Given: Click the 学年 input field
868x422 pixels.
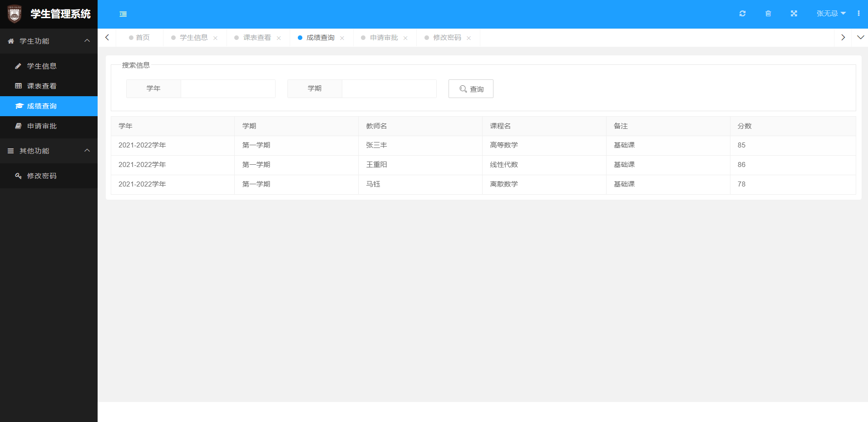Looking at the screenshot, I should [227, 88].
